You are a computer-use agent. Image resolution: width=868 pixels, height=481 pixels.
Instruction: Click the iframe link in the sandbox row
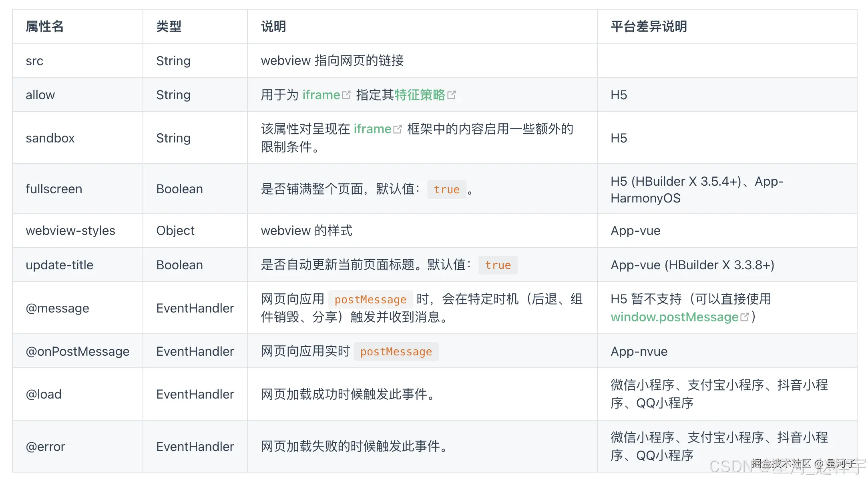click(372, 129)
